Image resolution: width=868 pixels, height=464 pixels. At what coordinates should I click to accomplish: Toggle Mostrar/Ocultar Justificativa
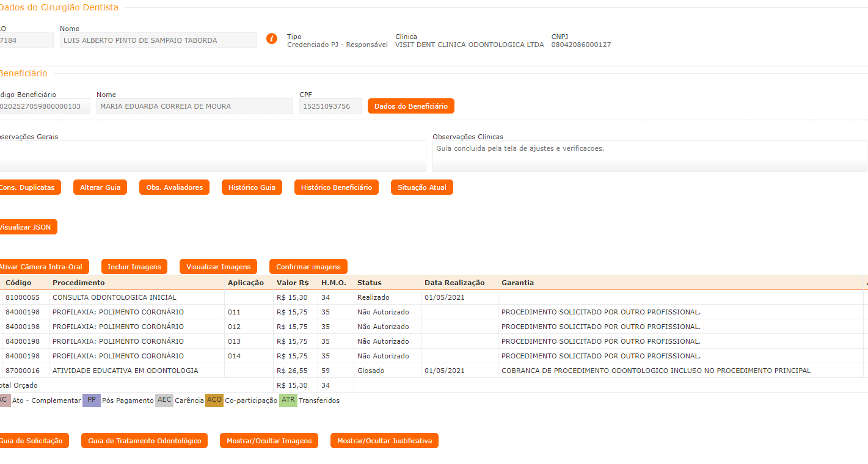click(384, 441)
